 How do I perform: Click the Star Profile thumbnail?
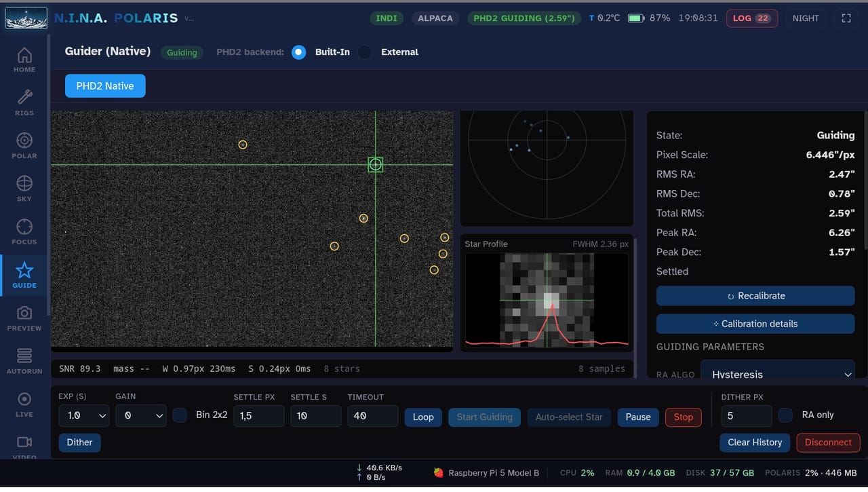tap(547, 300)
